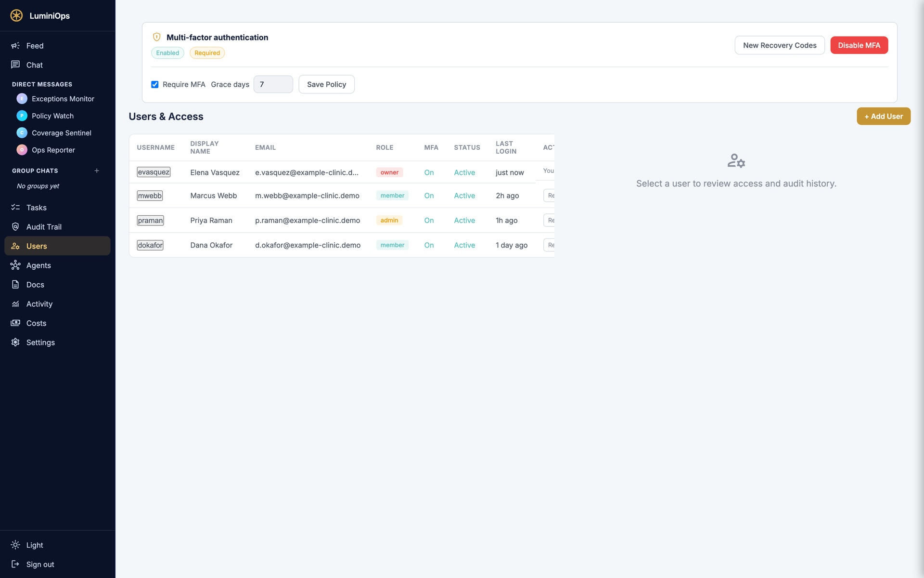Open the Exceptions Monitor direct message

pos(63,99)
